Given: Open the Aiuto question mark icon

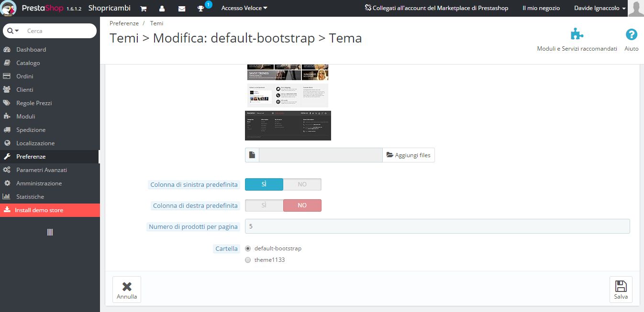Looking at the screenshot, I should click(632, 34).
